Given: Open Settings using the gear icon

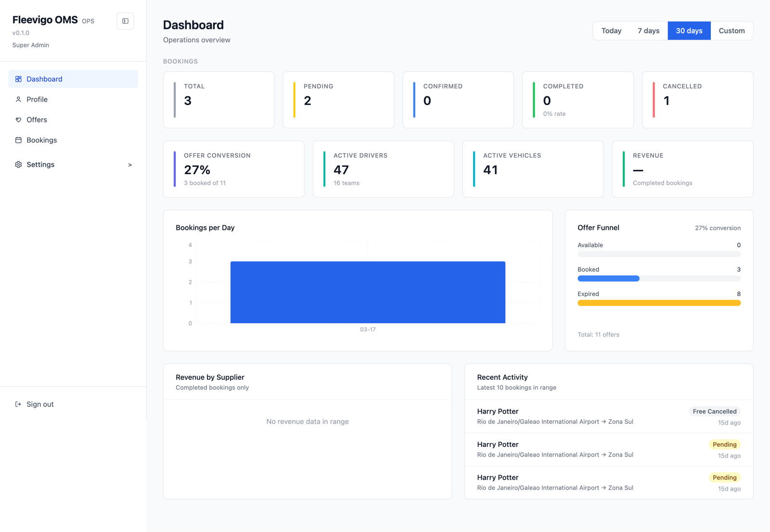Looking at the screenshot, I should click(x=18, y=165).
